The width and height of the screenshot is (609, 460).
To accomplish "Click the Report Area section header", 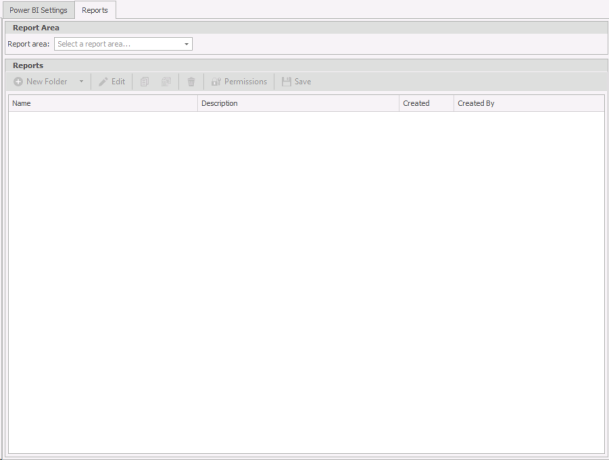I will [36, 28].
